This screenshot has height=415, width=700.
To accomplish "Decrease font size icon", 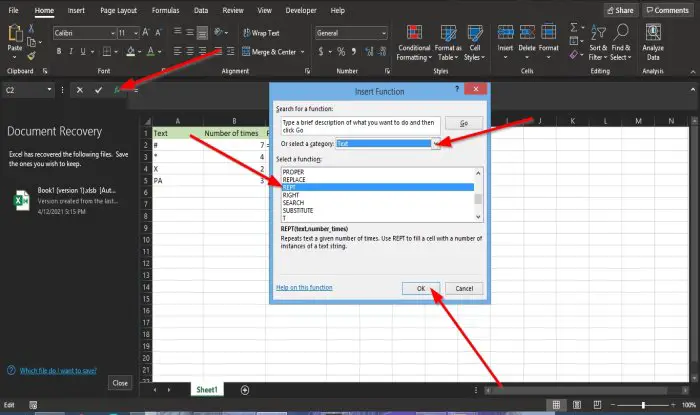I will [x=158, y=33].
